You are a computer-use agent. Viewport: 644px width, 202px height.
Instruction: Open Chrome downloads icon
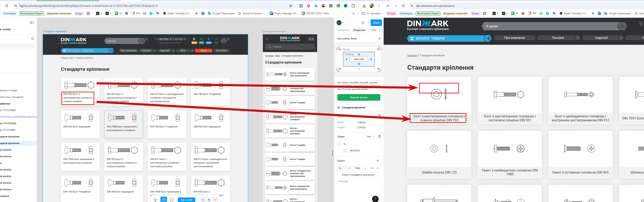coord(364,6)
